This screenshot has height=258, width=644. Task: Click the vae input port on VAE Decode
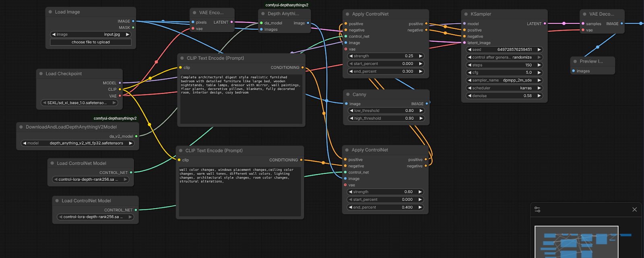pos(583,30)
